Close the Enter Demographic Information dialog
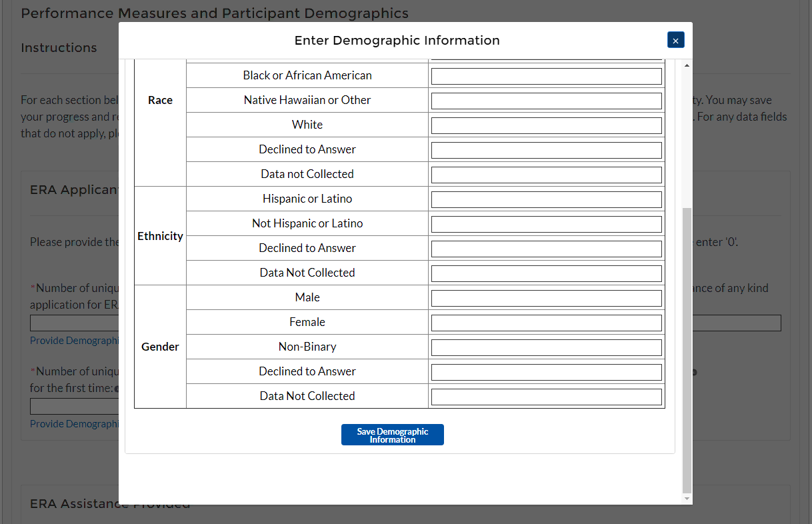The height and width of the screenshot is (524, 812). tap(675, 41)
